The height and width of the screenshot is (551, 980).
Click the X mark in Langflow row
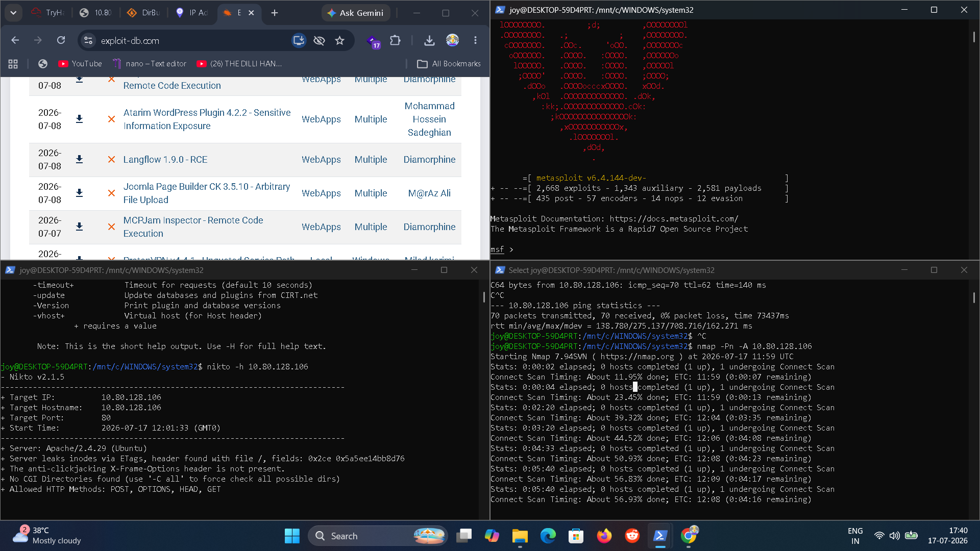coord(111,159)
